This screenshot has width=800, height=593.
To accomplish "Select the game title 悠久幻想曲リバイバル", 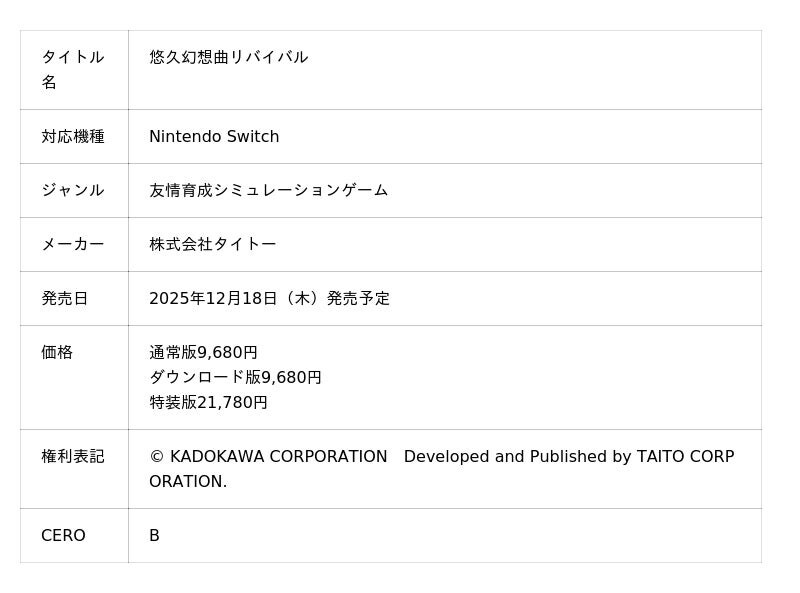I will [228, 57].
